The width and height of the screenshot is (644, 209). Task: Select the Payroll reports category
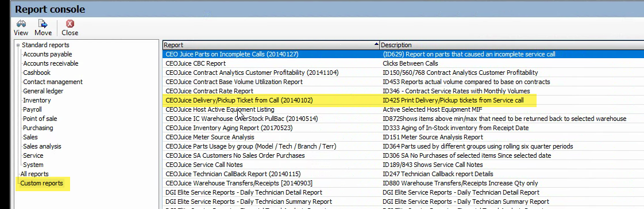click(x=32, y=109)
